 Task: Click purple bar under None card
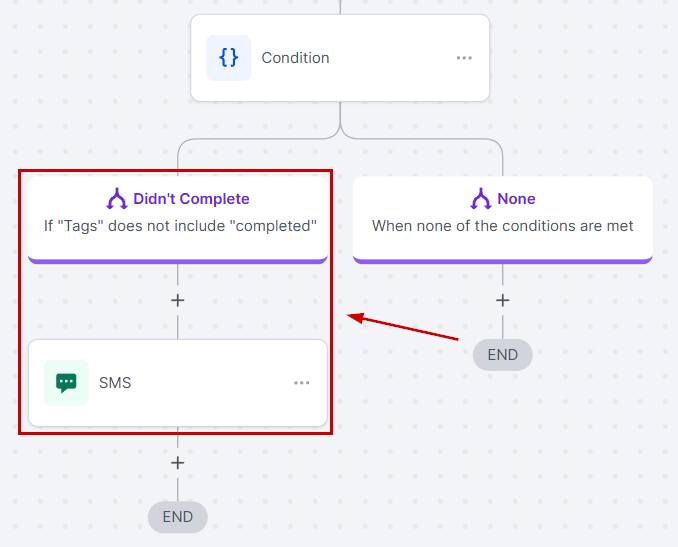point(503,261)
